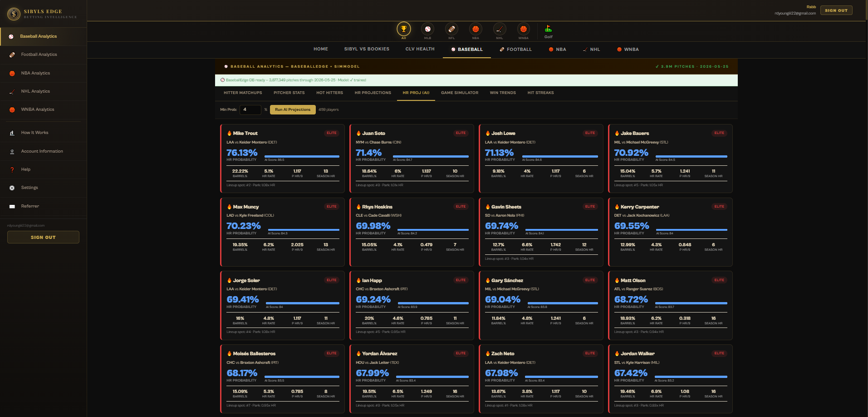
Task: Switch to the NHL nav tab
Action: click(591, 49)
